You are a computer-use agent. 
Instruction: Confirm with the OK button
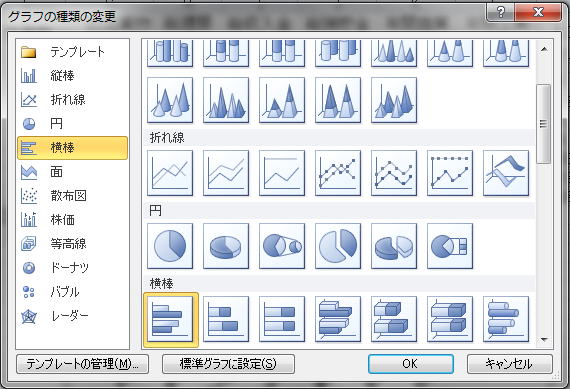tap(411, 364)
